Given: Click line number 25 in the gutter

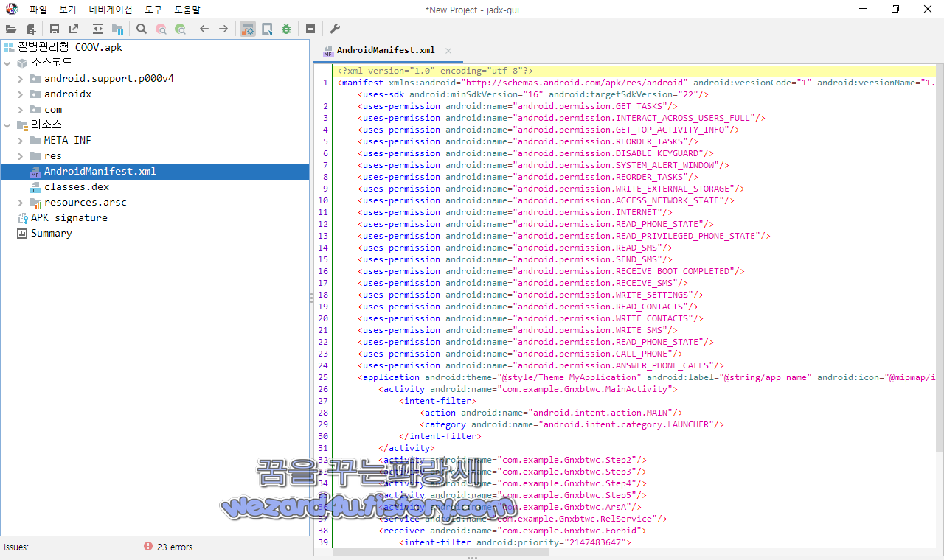Looking at the screenshot, I should pyautogui.click(x=323, y=377).
